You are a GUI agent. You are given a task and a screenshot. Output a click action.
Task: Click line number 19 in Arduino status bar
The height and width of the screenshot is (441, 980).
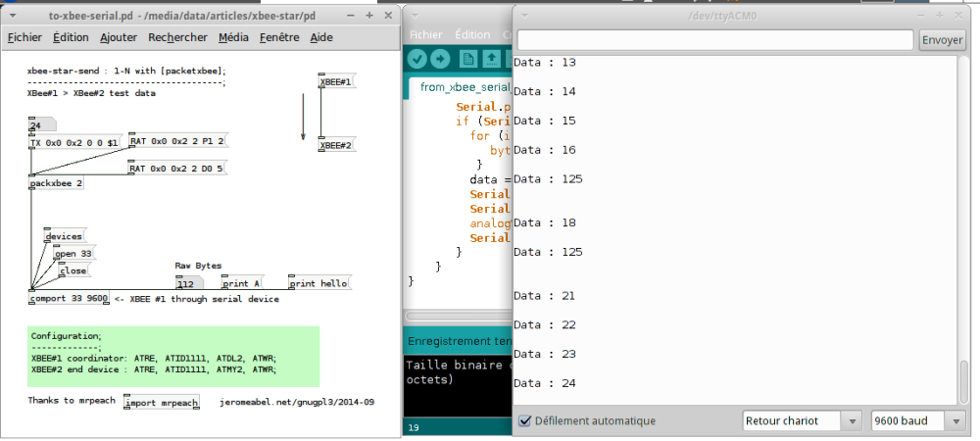(414, 428)
